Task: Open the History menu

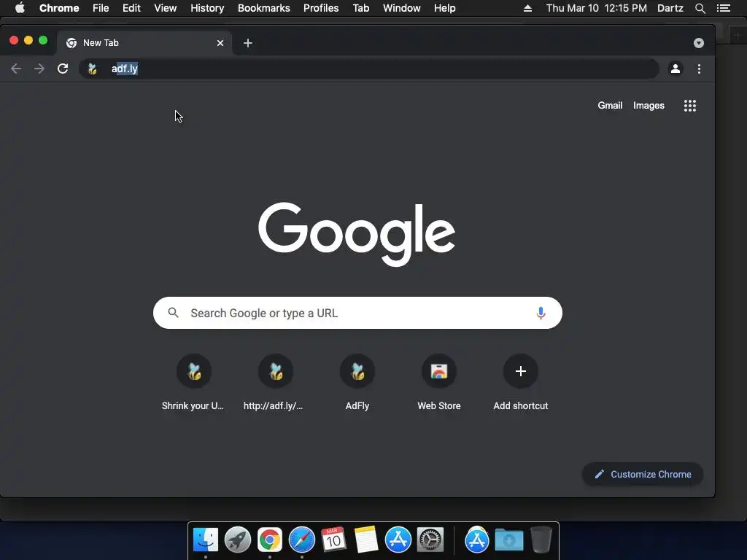Action: click(x=207, y=8)
